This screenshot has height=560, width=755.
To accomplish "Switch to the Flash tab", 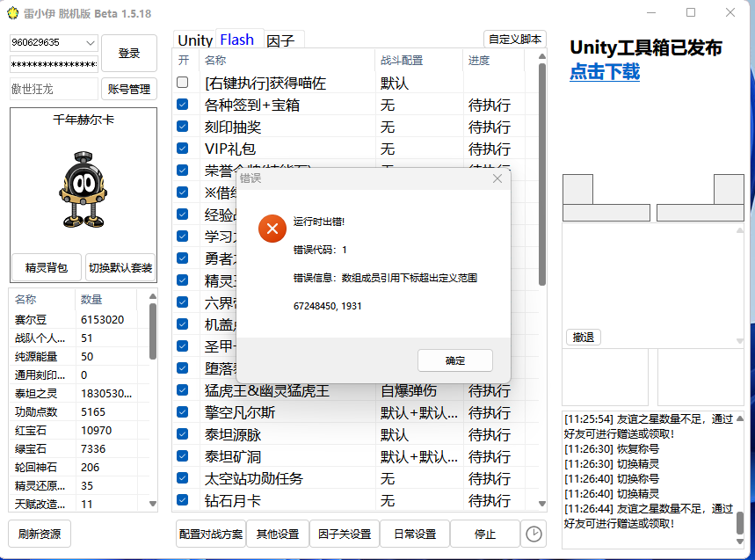I will tap(237, 40).
